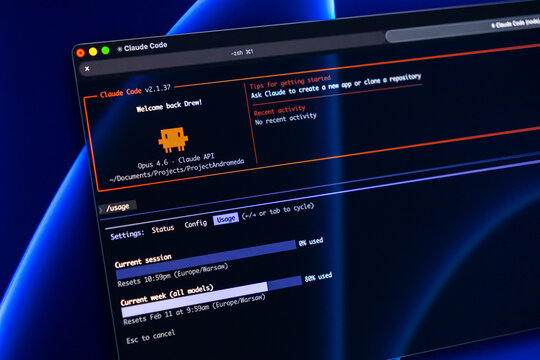The height and width of the screenshot is (360, 540).
Task: Select the highlighted Usage tab
Action: 226,219
